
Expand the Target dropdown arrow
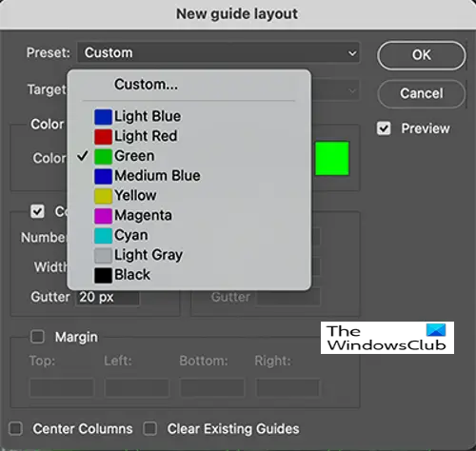click(352, 91)
